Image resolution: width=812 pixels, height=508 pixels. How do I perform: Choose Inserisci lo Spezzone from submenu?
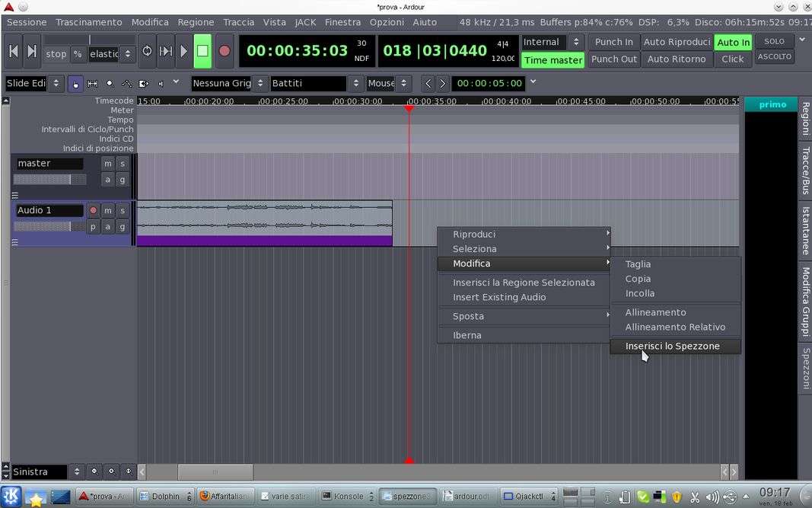coord(672,346)
